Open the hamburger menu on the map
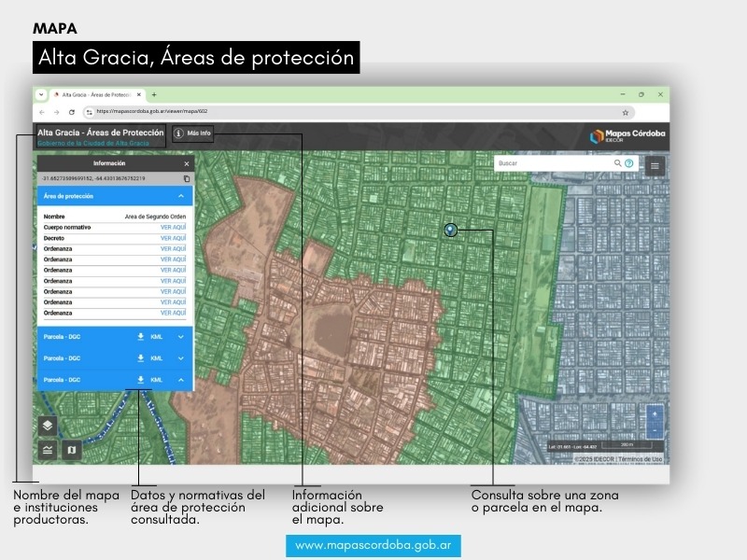This screenshot has width=747, height=560. click(655, 164)
